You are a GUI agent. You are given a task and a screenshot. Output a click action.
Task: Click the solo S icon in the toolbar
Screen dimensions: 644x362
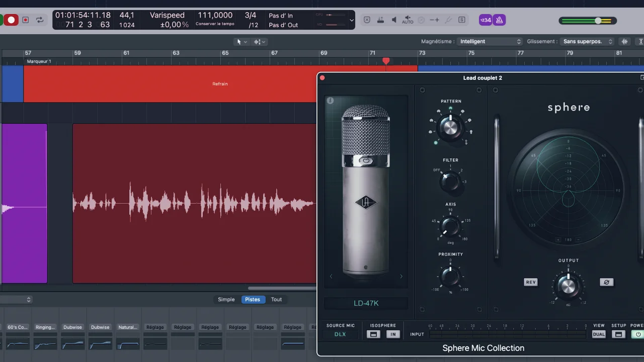(x=462, y=20)
